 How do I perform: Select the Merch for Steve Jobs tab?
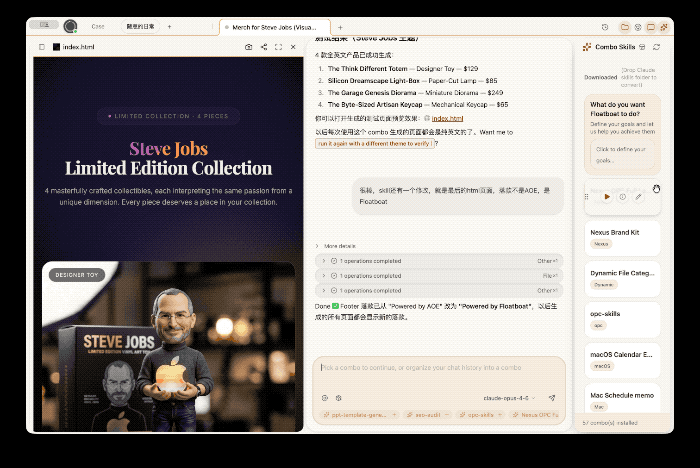274,28
